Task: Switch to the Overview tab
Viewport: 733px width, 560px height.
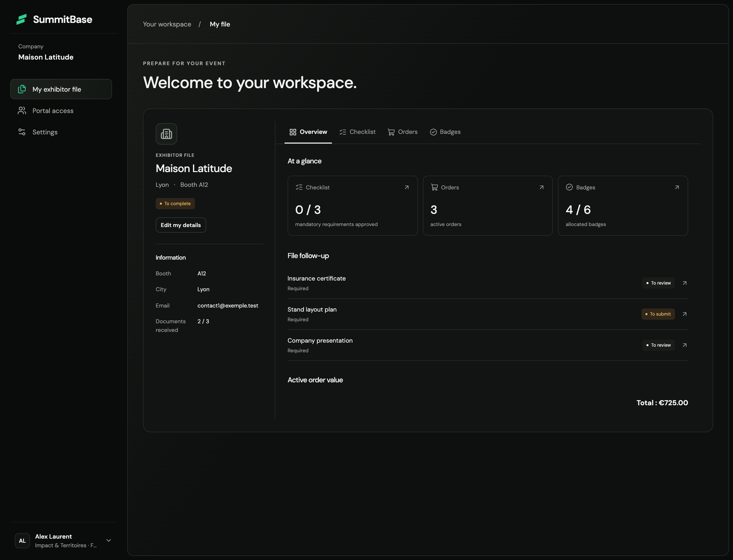Action: (308, 132)
